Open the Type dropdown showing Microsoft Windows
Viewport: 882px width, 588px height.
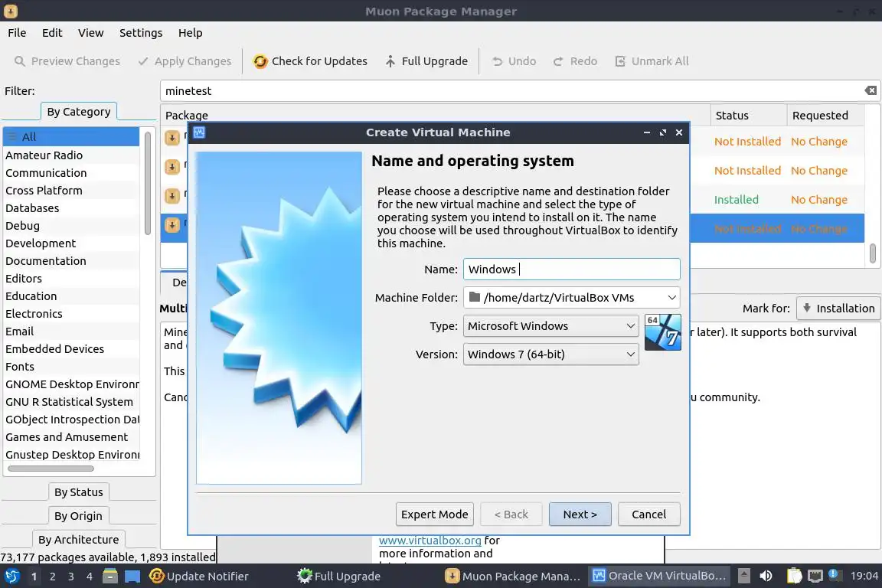(550, 326)
